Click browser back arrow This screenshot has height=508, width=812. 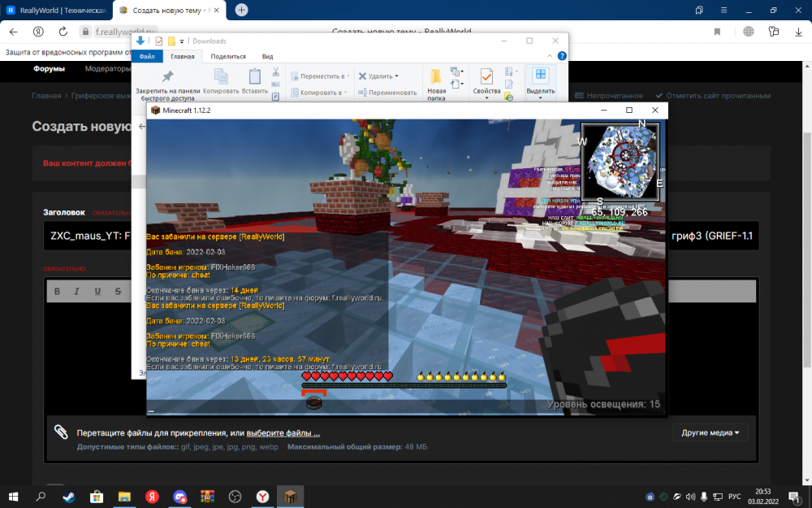[x=14, y=32]
